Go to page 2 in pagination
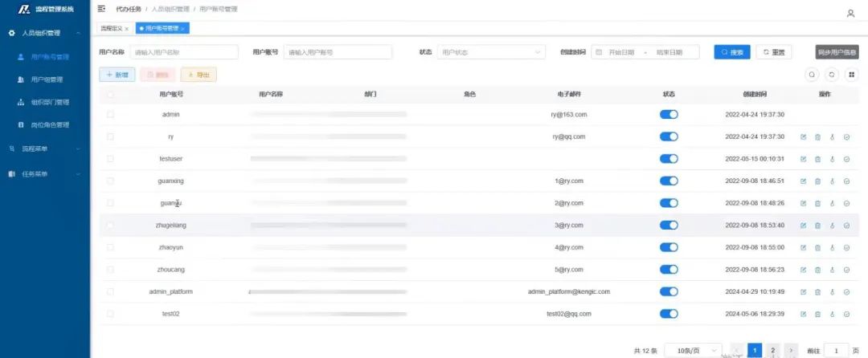 click(772, 350)
